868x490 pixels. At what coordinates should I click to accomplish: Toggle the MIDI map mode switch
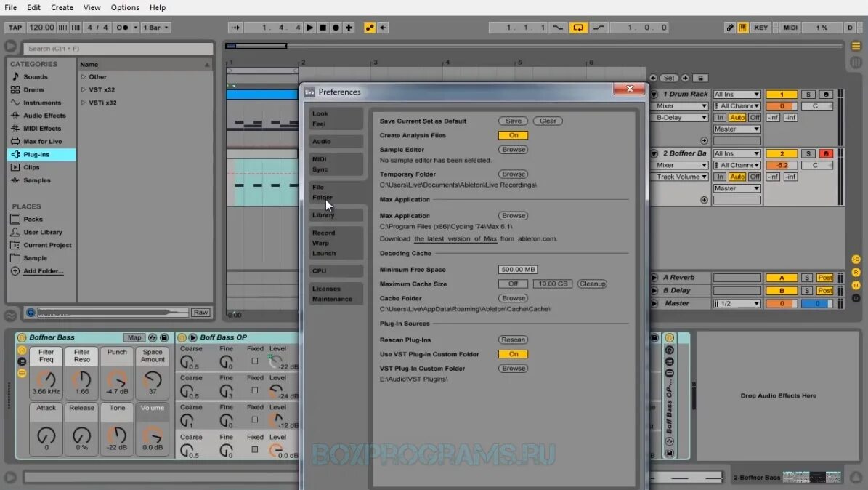(x=790, y=27)
